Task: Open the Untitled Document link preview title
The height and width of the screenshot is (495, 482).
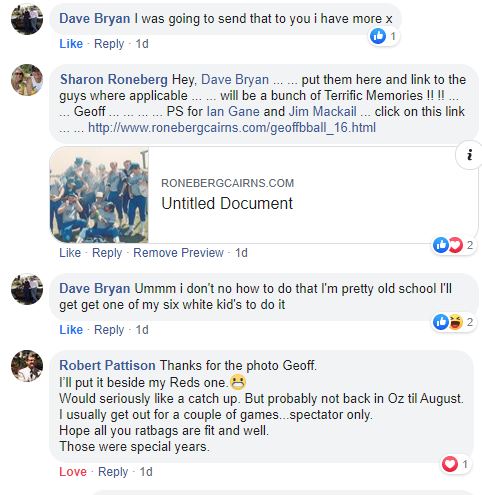Action: (227, 203)
